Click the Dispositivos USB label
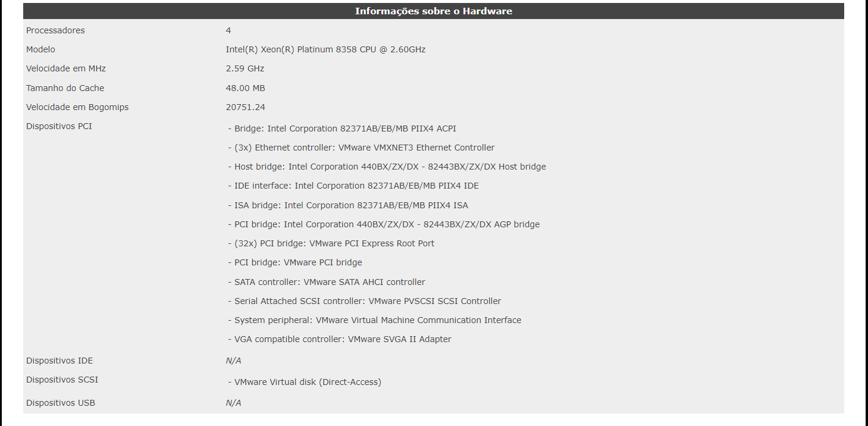The width and height of the screenshot is (868, 426). 61,403
